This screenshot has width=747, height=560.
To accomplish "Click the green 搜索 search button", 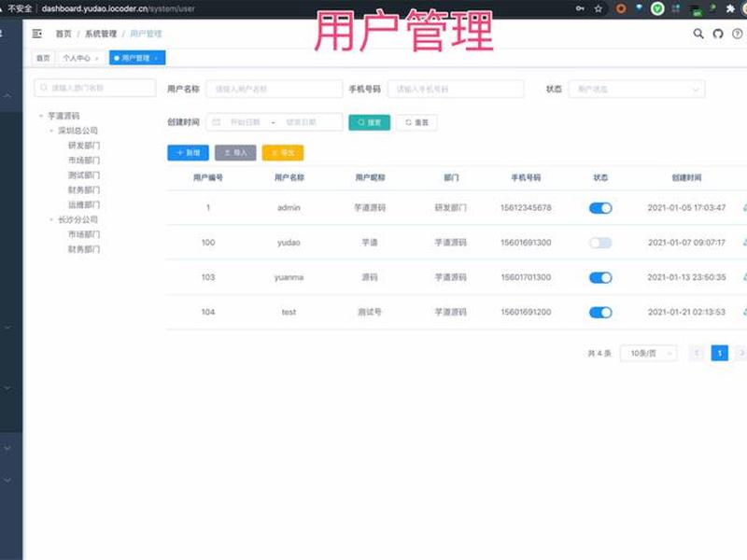I will (x=369, y=122).
